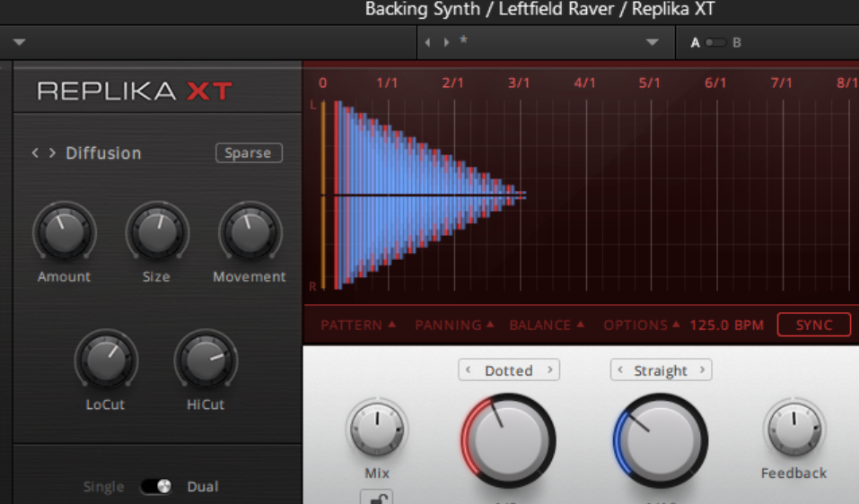This screenshot has width=859, height=504.
Task: Select next timing mode after Straight
Action: (702, 369)
